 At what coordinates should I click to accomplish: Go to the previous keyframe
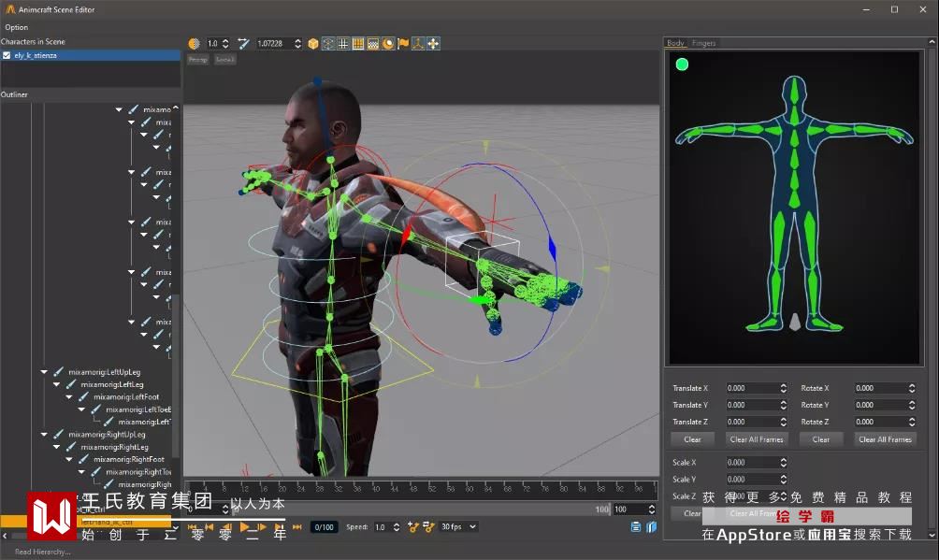[x=209, y=527]
